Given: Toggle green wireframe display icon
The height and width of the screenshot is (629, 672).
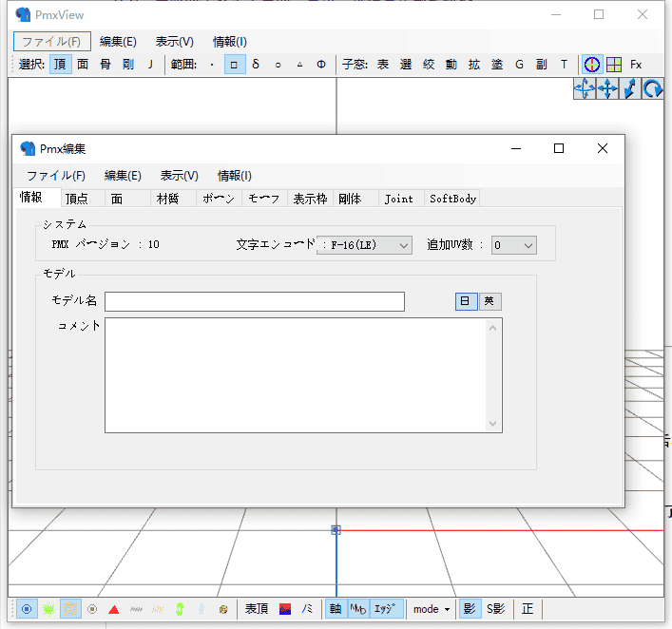Looking at the screenshot, I should (x=48, y=609).
